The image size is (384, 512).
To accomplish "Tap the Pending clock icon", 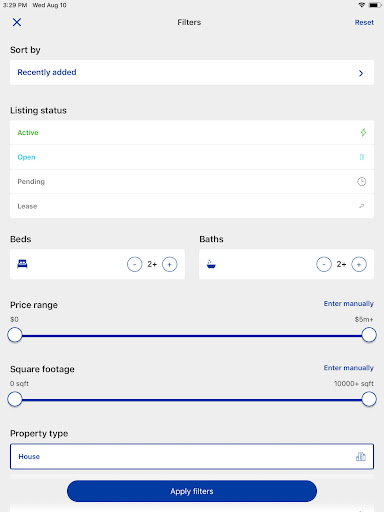I will tap(362, 182).
